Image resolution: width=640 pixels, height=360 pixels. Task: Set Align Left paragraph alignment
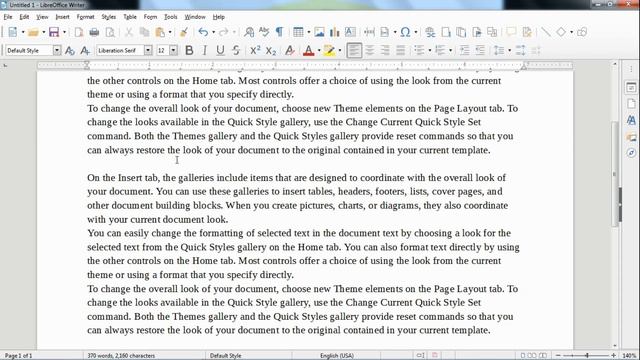click(x=354, y=51)
